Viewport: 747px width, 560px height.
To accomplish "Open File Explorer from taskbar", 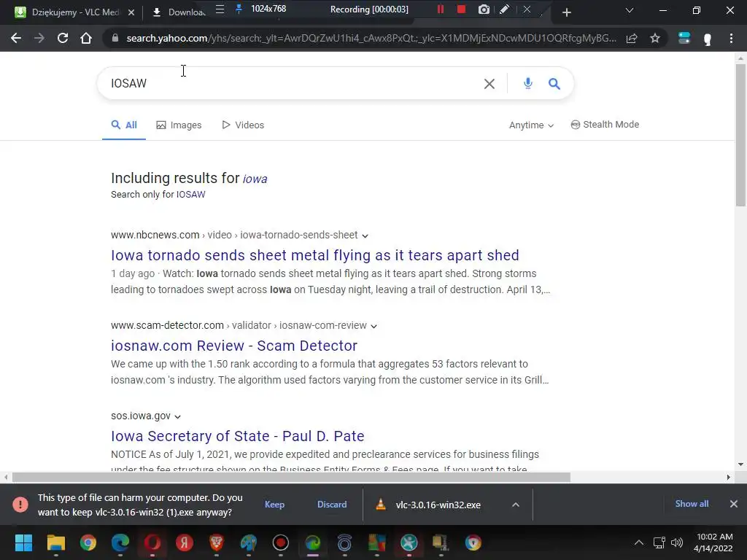I will pyautogui.click(x=55, y=542).
